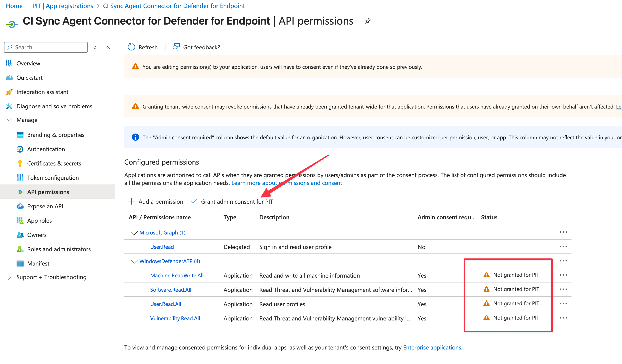
Task: Click the sidebar expand/collapse all arrows
Action: tap(95, 47)
